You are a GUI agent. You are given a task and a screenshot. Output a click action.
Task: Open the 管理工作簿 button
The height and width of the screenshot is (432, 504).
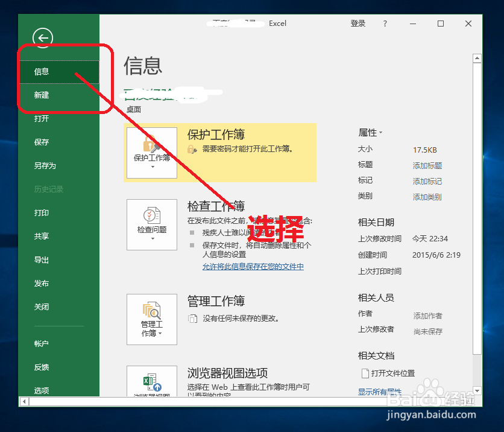pos(152,319)
